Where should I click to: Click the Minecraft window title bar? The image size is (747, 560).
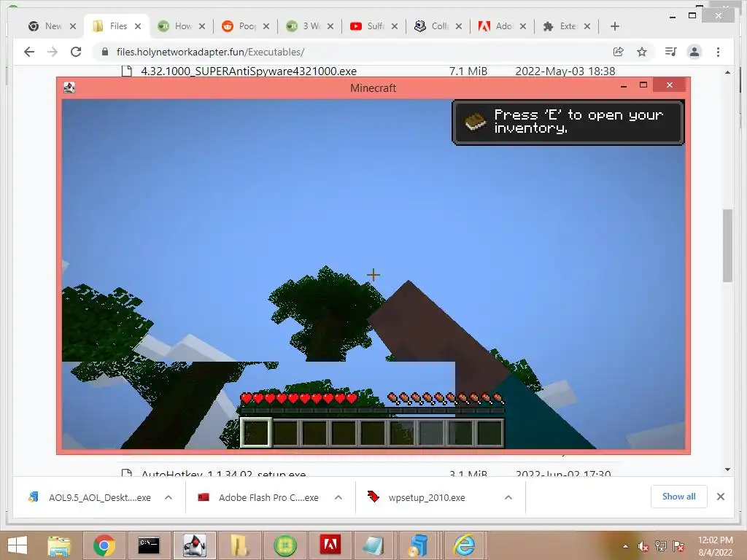click(x=373, y=87)
